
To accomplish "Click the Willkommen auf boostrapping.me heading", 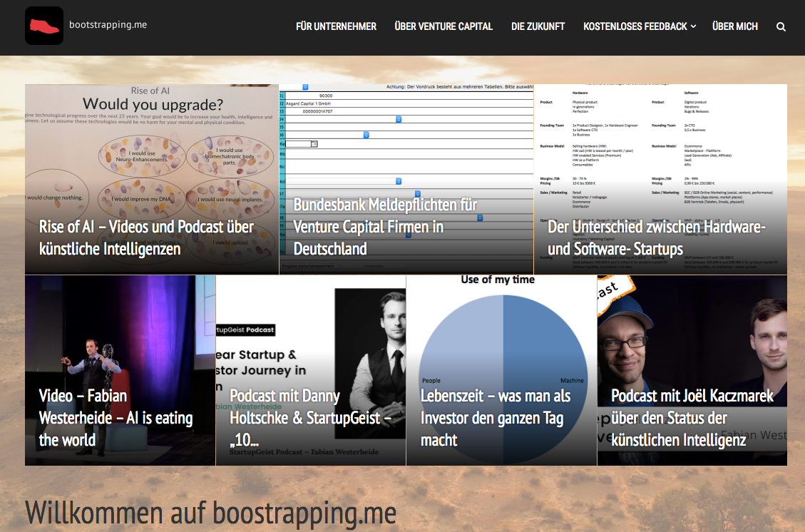I will (x=210, y=513).
